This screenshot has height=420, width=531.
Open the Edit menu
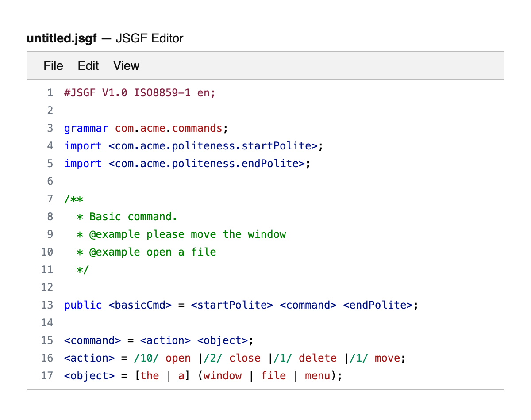pyautogui.click(x=88, y=66)
